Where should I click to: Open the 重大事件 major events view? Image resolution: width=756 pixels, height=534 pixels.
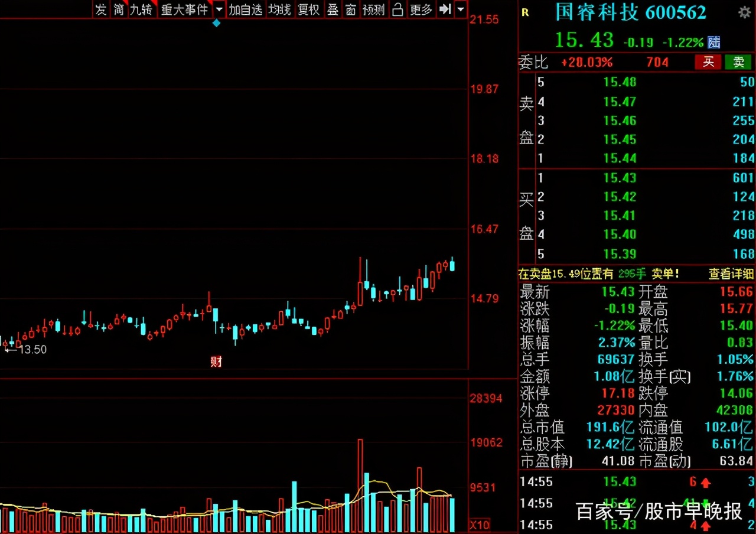click(185, 9)
